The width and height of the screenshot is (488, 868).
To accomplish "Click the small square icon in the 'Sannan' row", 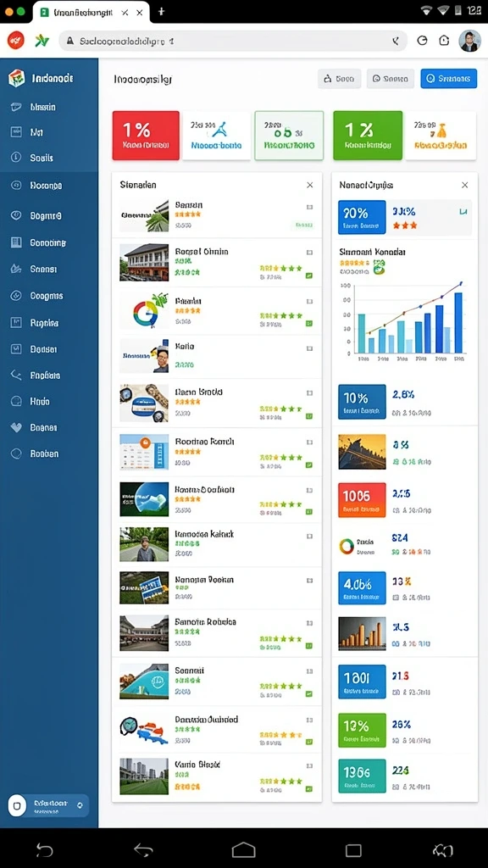I will pyautogui.click(x=309, y=207).
